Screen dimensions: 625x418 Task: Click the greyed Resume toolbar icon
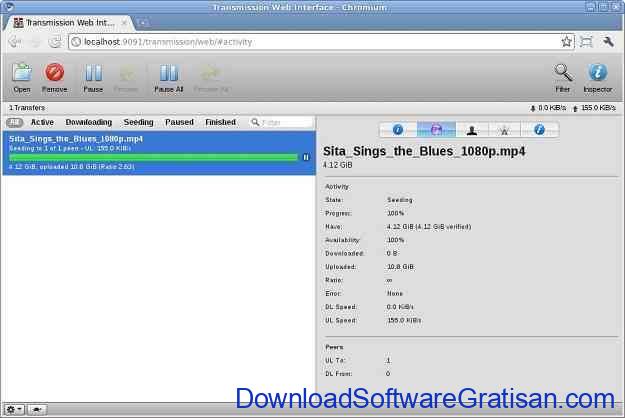[127, 73]
